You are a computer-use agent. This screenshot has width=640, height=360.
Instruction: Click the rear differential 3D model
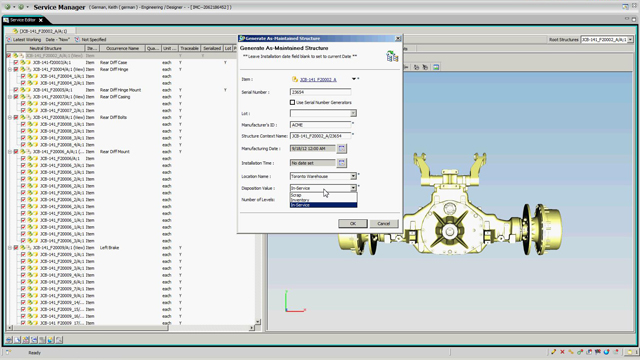tap(450, 204)
